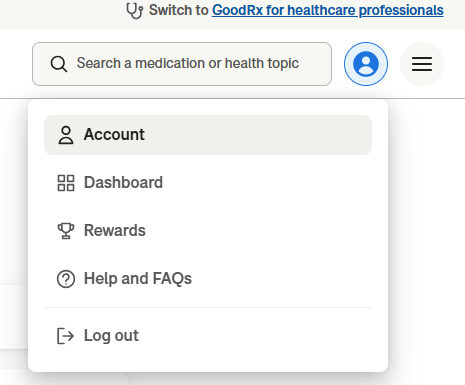Click the person icon beside Account
This screenshot has width=465, height=385.
coord(66,135)
